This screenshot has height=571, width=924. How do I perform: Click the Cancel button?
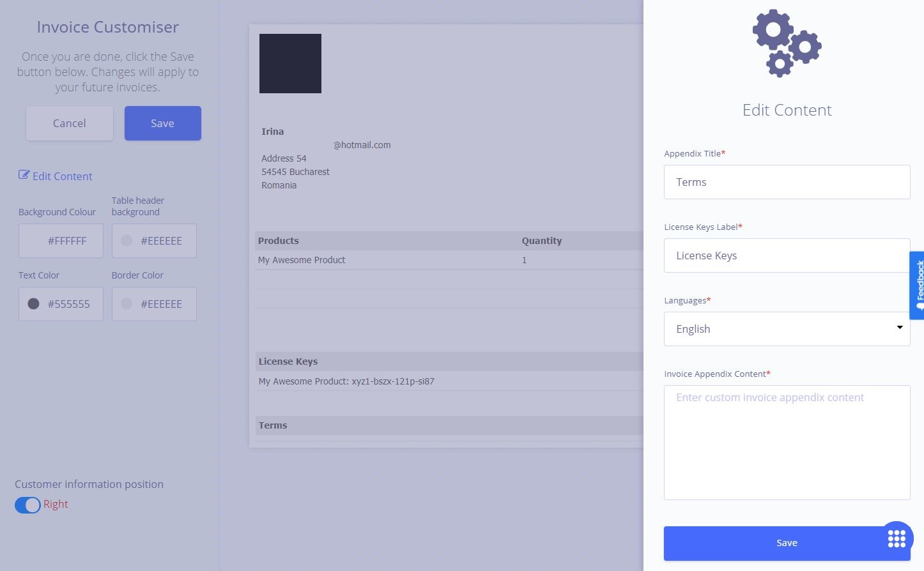tap(70, 123)
